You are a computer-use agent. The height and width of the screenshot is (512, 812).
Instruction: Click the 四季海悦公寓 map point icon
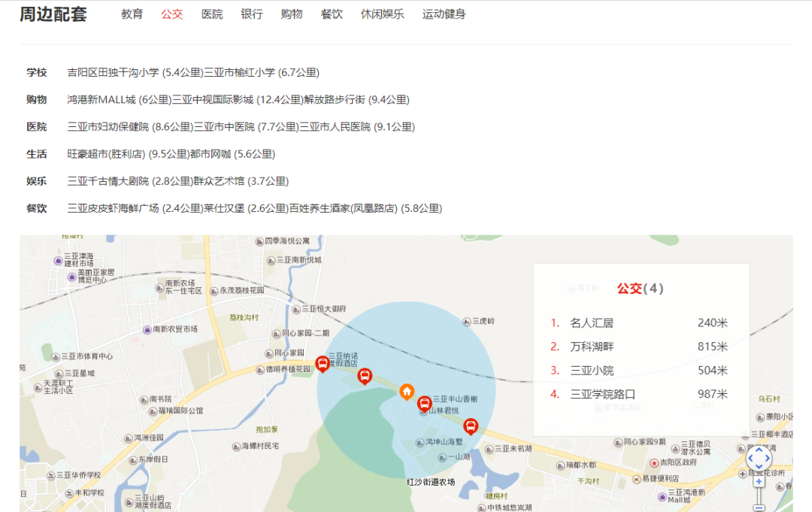(259, 242)
